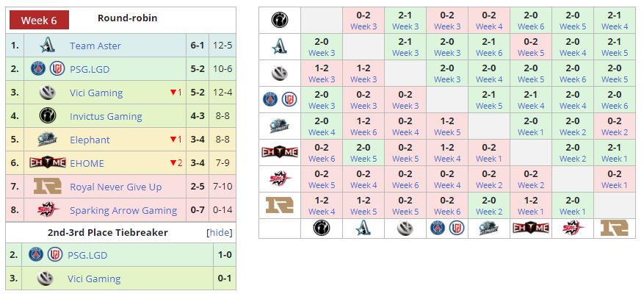Select the Week 6 tab

(x=39, y=20)
